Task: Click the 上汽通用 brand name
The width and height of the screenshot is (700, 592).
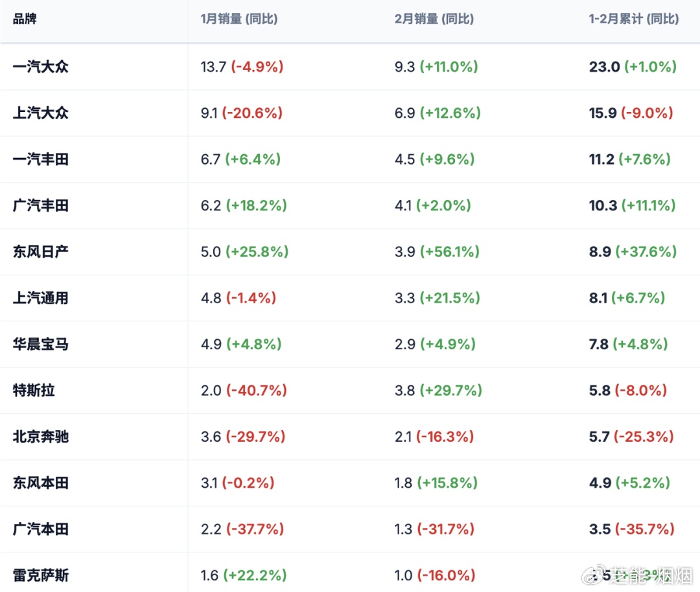Action: pyautogui.click(x=40, y=298)
